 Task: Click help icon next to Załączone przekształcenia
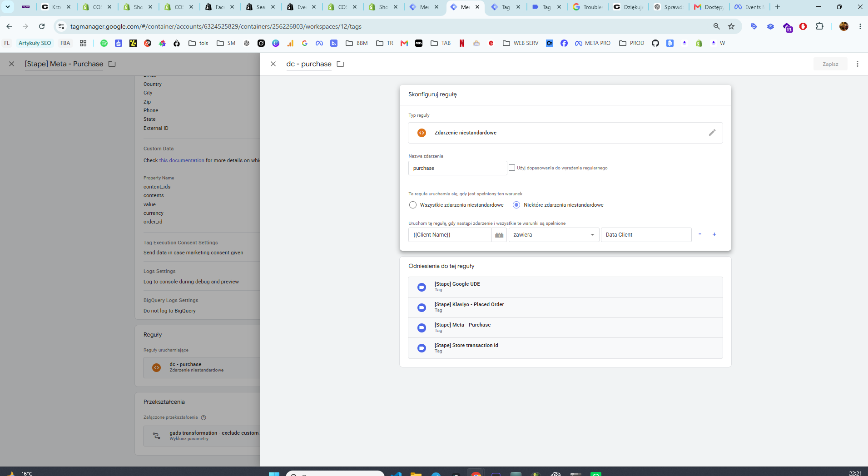[x=203, y=417]
